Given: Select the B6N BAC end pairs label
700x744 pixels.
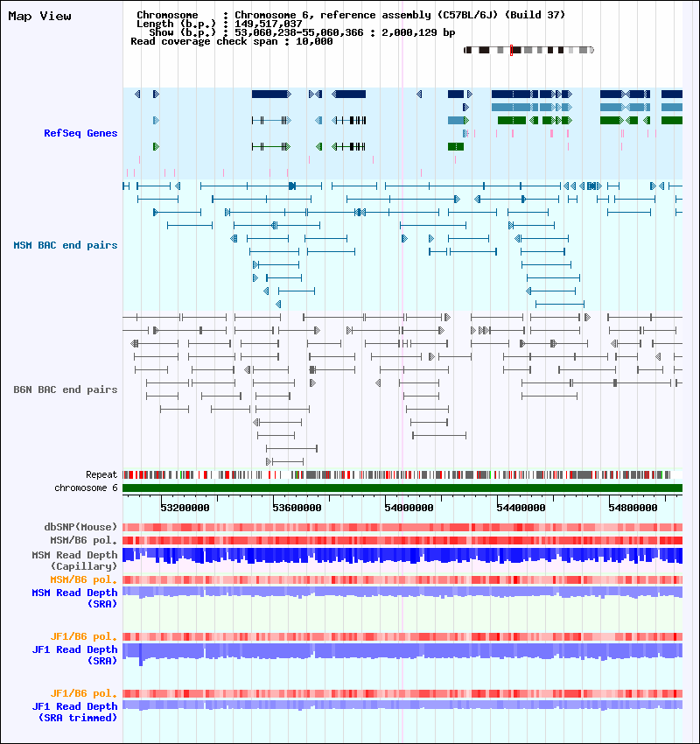Looking at the screenshot, I should pos(66,390).
